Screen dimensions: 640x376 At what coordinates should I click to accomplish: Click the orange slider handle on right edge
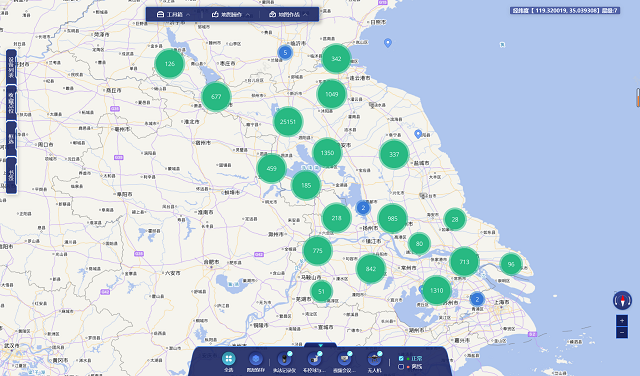pyautogui.click(x=638, y=97)
